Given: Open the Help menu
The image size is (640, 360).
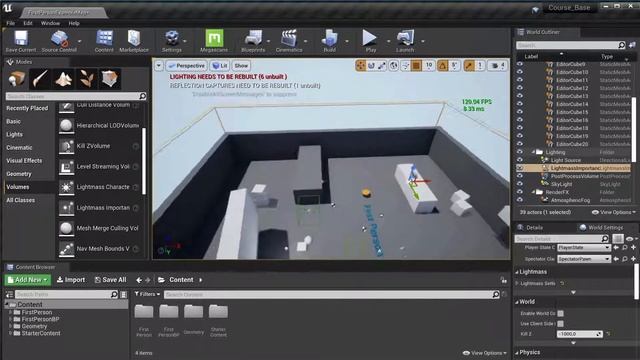Looking at the screenshot, I should [x=74, y=23].
